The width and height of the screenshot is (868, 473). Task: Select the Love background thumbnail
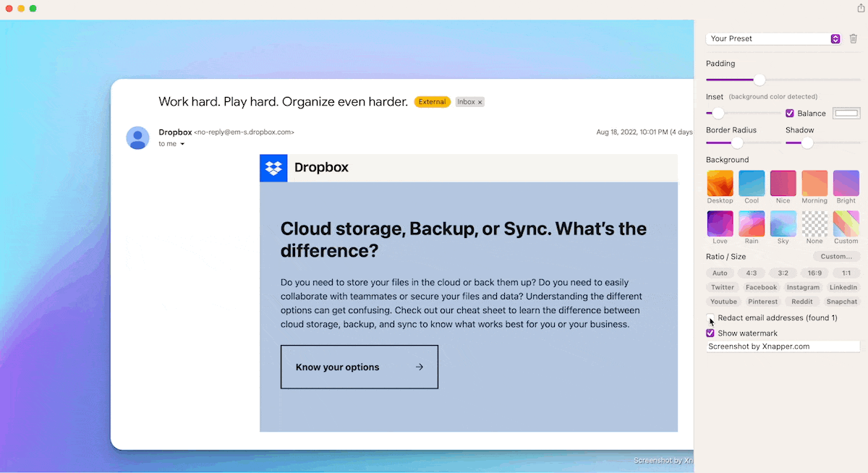click(x=720, y=223)
